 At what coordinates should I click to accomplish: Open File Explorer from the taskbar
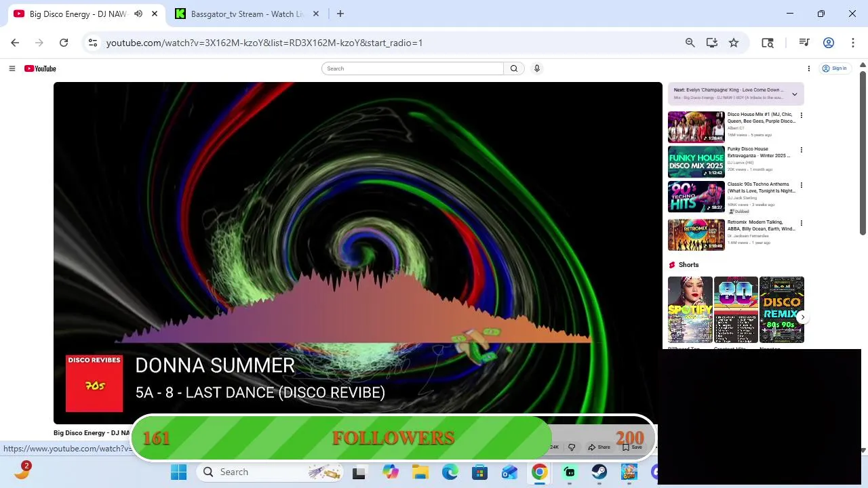(420, 472)
